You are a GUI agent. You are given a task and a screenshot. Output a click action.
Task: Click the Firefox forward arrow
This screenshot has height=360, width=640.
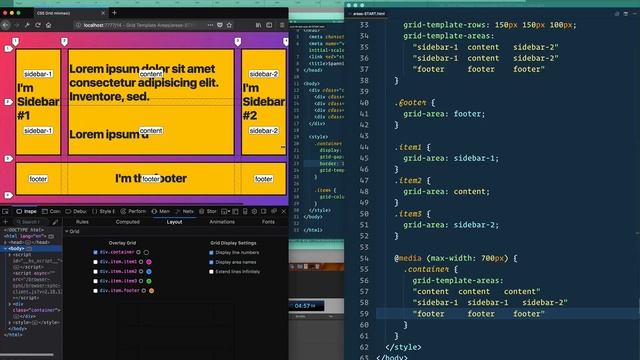16,25
